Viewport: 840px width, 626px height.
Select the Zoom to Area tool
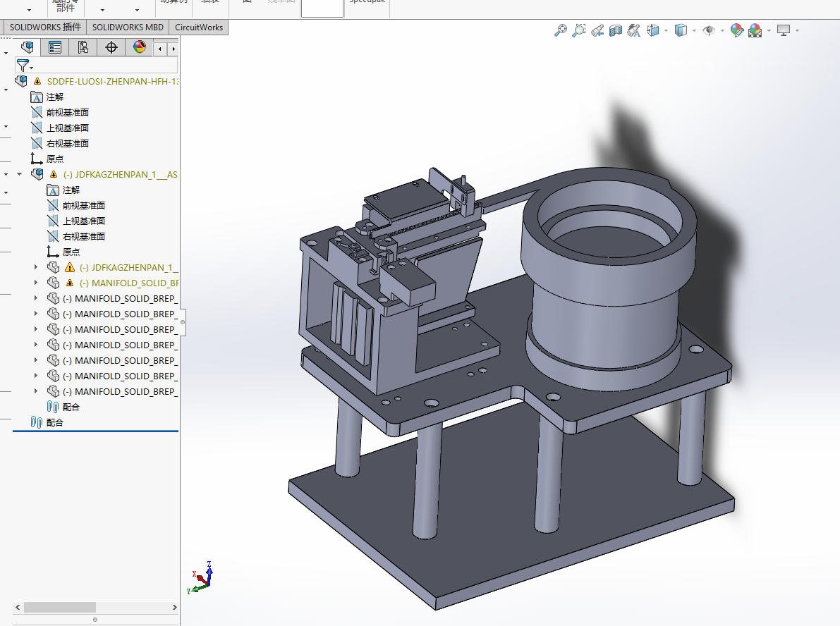[579, 30]
